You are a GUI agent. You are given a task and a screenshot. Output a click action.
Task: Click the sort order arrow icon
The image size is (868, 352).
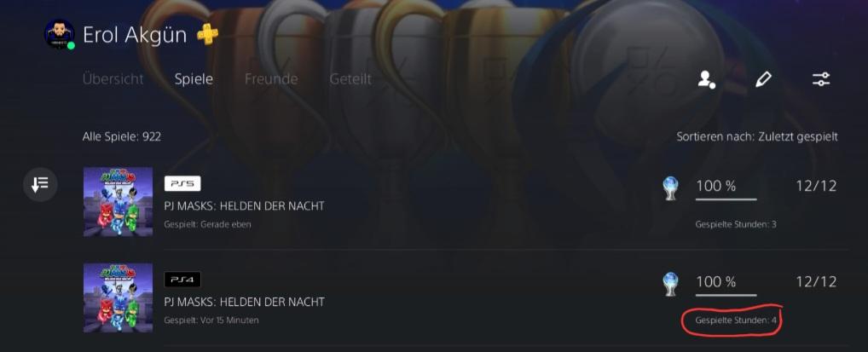(40, 184)
